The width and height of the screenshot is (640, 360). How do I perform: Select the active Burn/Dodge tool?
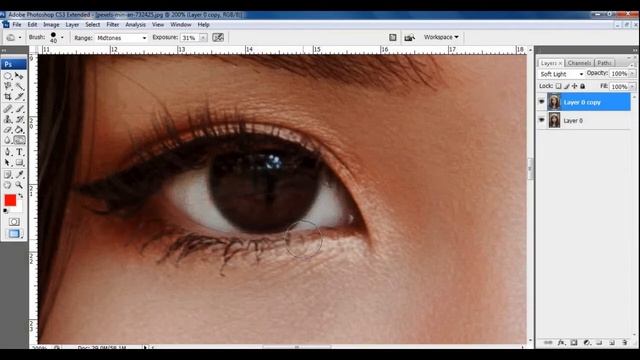19,140
